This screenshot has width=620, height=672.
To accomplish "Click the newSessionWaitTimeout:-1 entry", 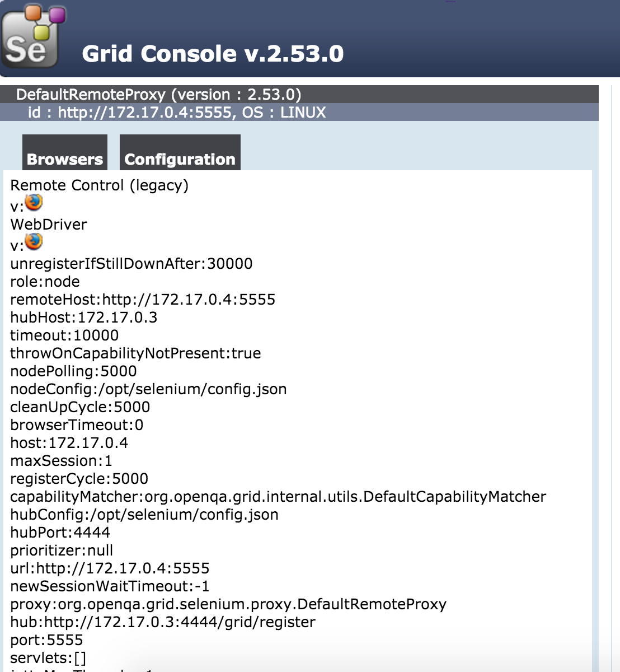I will pos(110,586).
